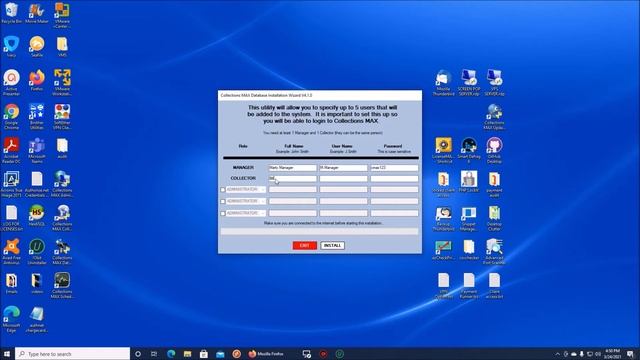Click the taskbar search box

click(x=73, y=354)
